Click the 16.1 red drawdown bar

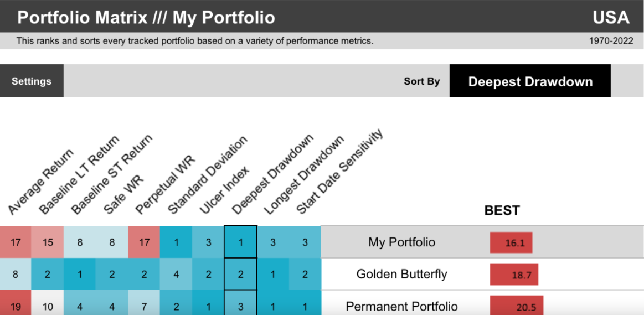click(x=511, y=242)
